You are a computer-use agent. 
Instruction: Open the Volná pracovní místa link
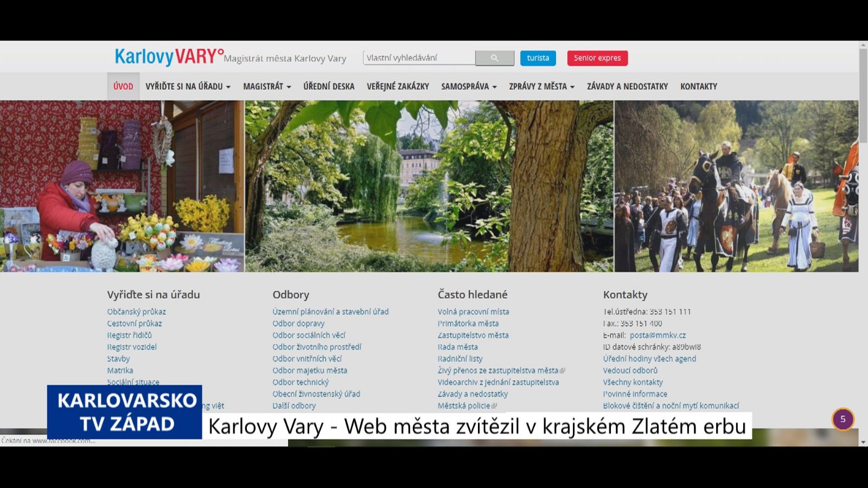point(474,312)
